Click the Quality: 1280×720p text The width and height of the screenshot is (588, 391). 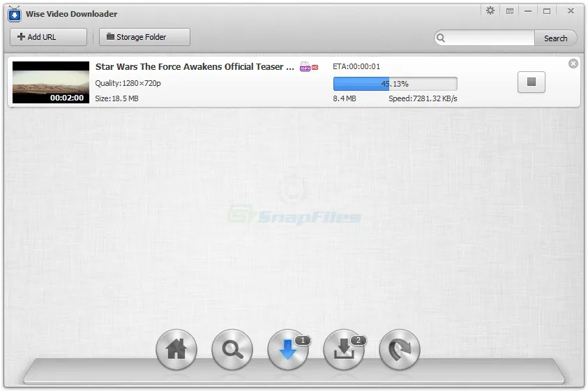tap(128, 83)
